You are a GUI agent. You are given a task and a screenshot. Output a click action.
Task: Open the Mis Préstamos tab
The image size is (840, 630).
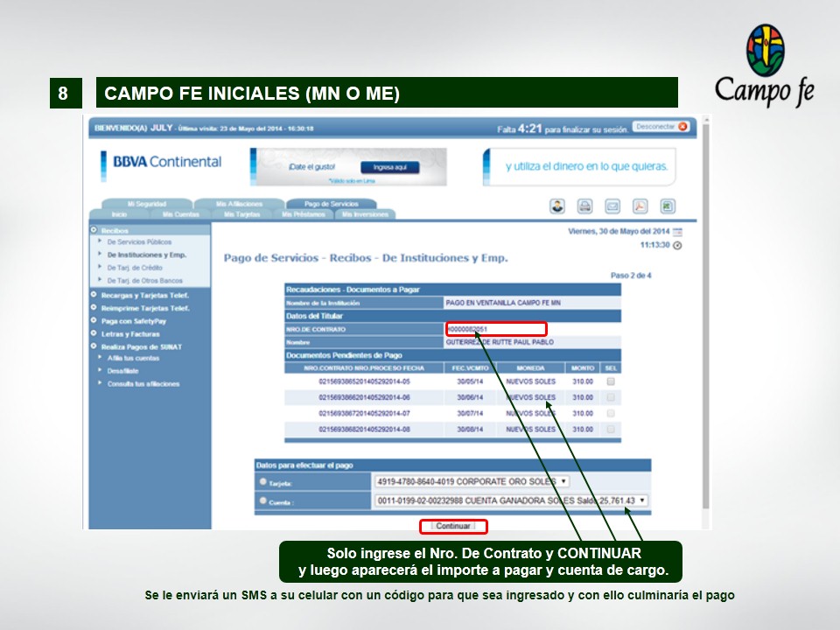point(304,214)
